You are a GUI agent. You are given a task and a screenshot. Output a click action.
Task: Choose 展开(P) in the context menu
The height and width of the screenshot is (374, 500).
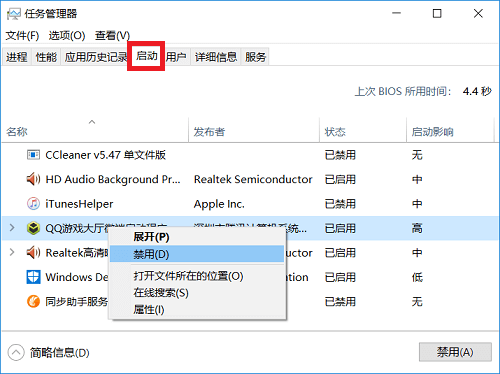197,237
